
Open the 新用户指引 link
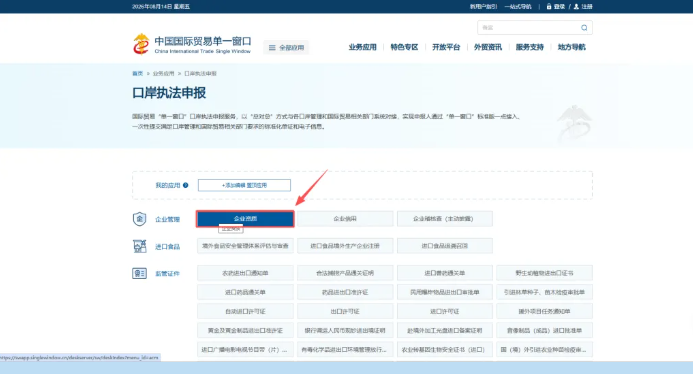coord(483,7)
